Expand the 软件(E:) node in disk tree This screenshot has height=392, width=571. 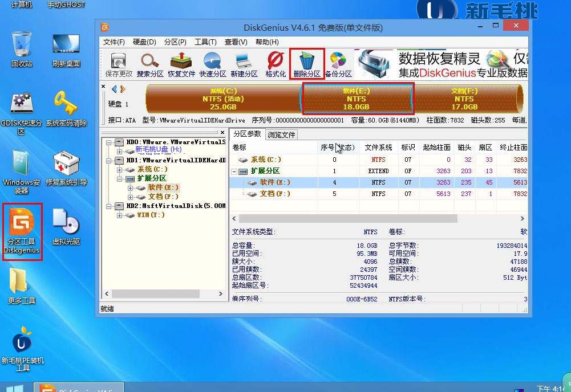(x=130, y=187)
